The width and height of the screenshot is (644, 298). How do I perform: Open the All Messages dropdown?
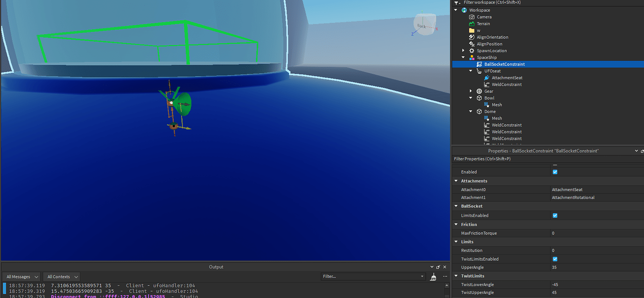pos(21,277)
